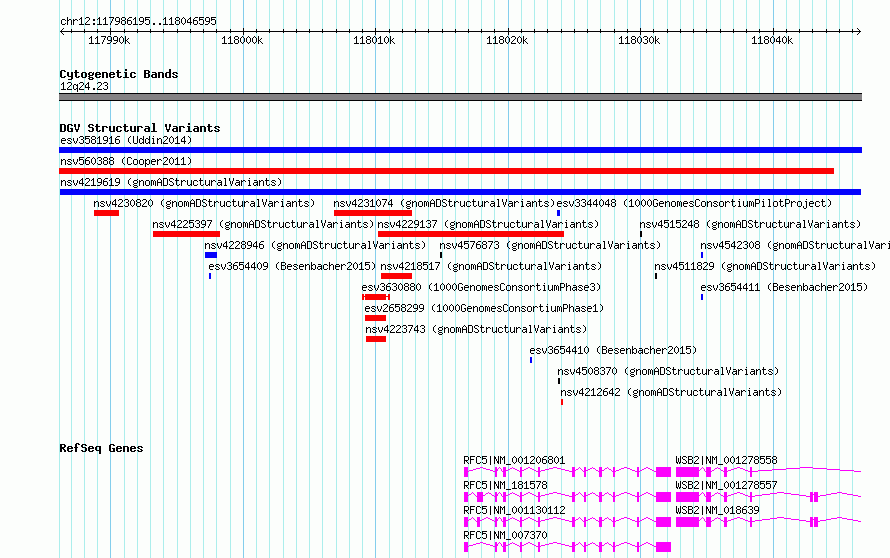The image size is (890, 558).
Task: Click the 12q24.23 band label
Action: 84,86
